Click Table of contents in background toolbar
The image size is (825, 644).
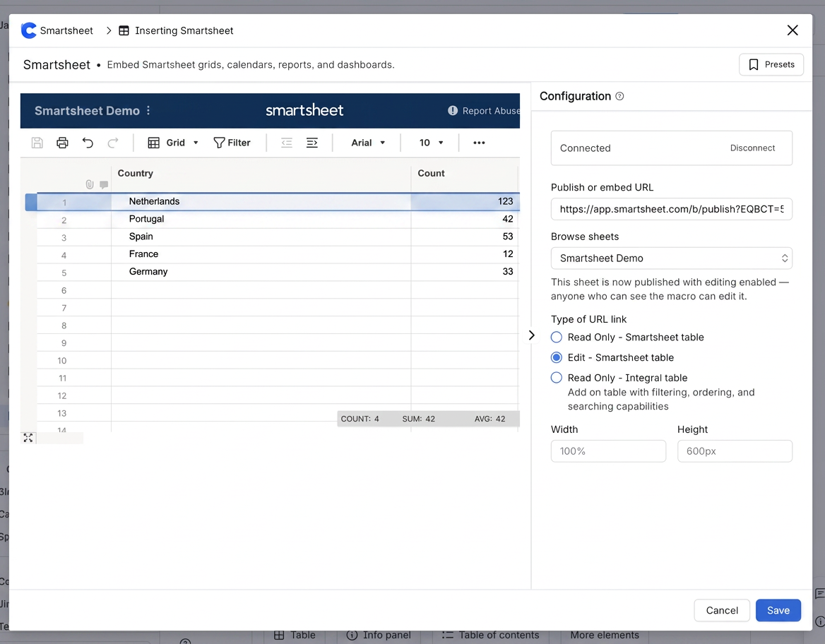(490, 635)
